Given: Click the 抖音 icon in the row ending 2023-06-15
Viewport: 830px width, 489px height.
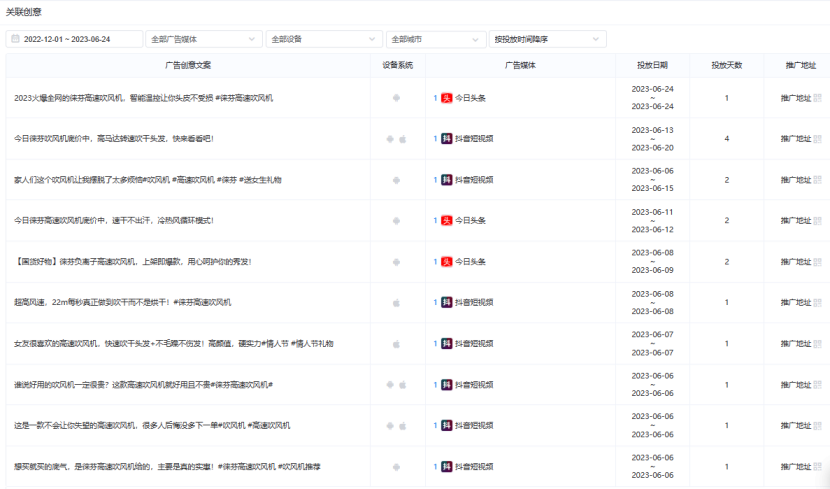Looking at the screenshot, I should point(447,180).
